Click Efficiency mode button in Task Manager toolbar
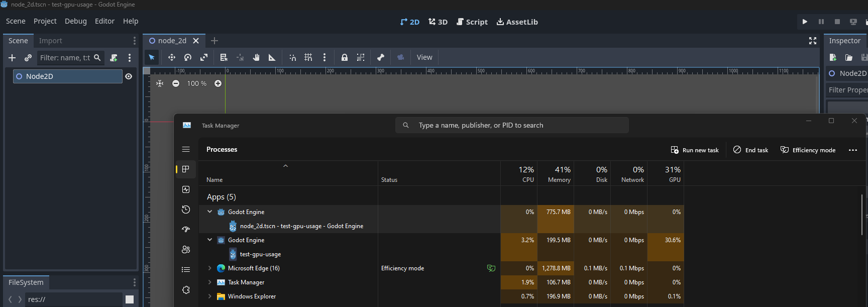This screenshot has width=868, height=307. click(x=808, y=150)
